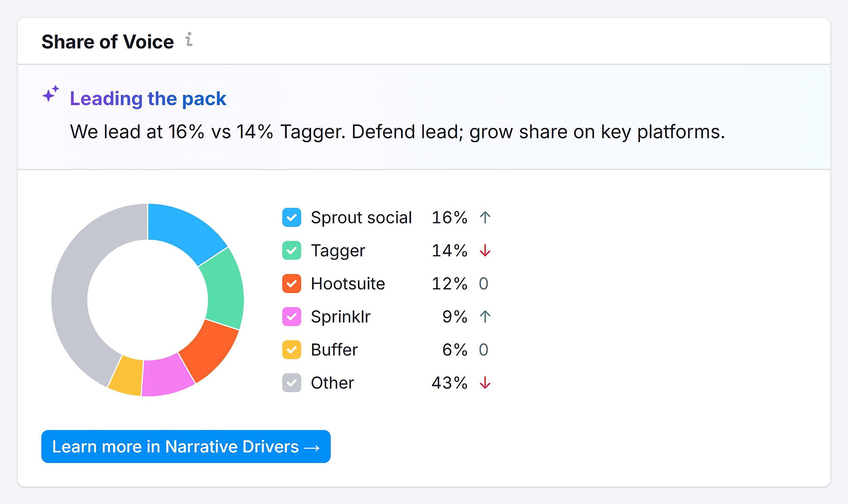The width and height of the screenshot is (848, 504).
Task: Click the 6% value for Buffer
Action: pyautogui.click(x=455, y=350)
